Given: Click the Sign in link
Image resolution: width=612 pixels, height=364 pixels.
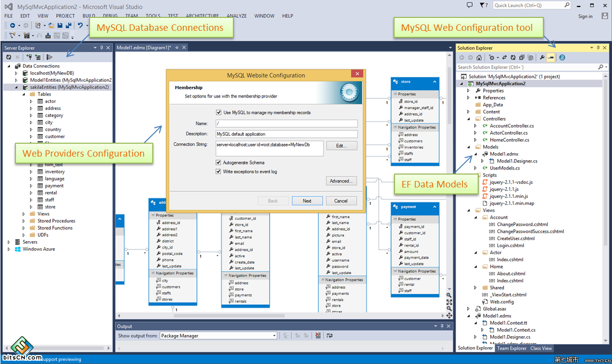Looking at the screenshot, I should pos(585,16).
